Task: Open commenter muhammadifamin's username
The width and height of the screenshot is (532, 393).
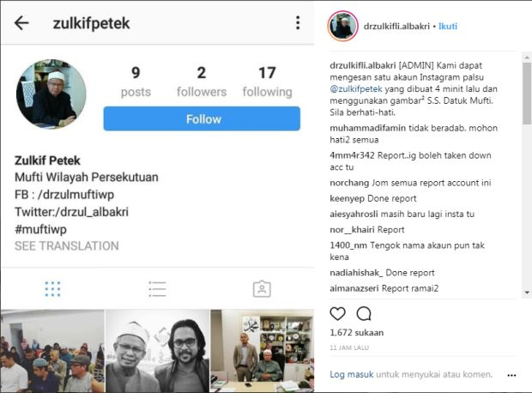Action: point(367,128)
